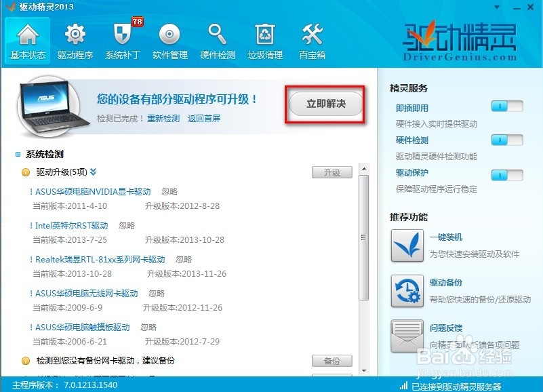Click 检测到您没有备份网卡驱动 message
Image resolution: width=543 pixels, height=392 pixels.
click(106, 361)
